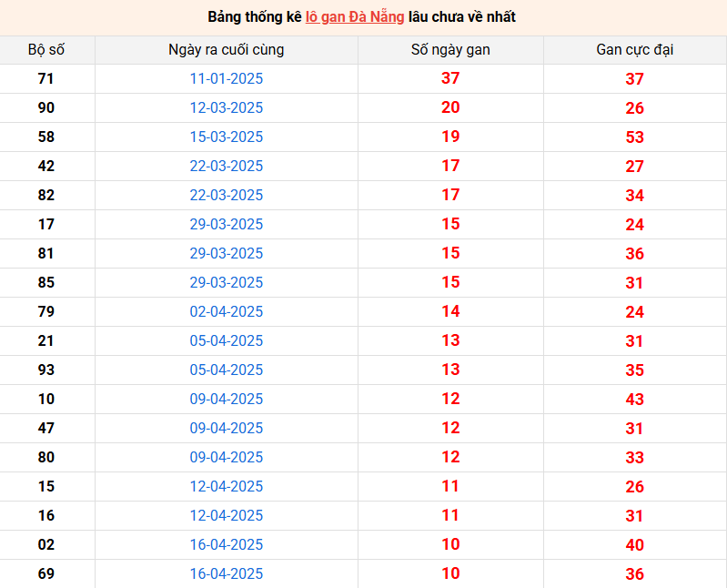Click the date in row 82
The image size is (727, 588).
227,195
